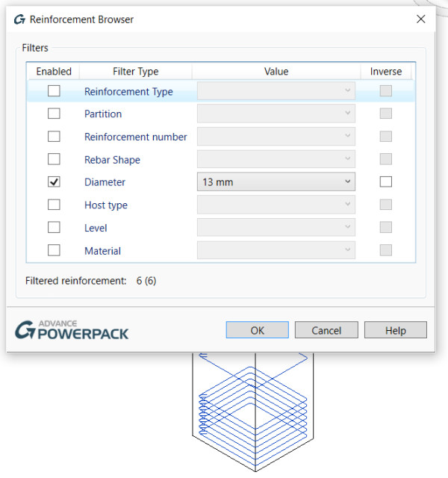Click the Value column header

click(276, 72)
